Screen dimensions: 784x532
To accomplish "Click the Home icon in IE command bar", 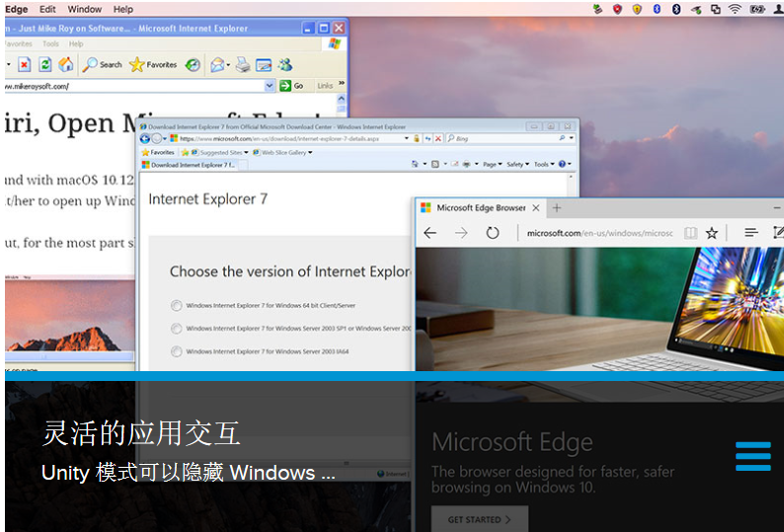I will pyautogui.click(x=415, y=164).
